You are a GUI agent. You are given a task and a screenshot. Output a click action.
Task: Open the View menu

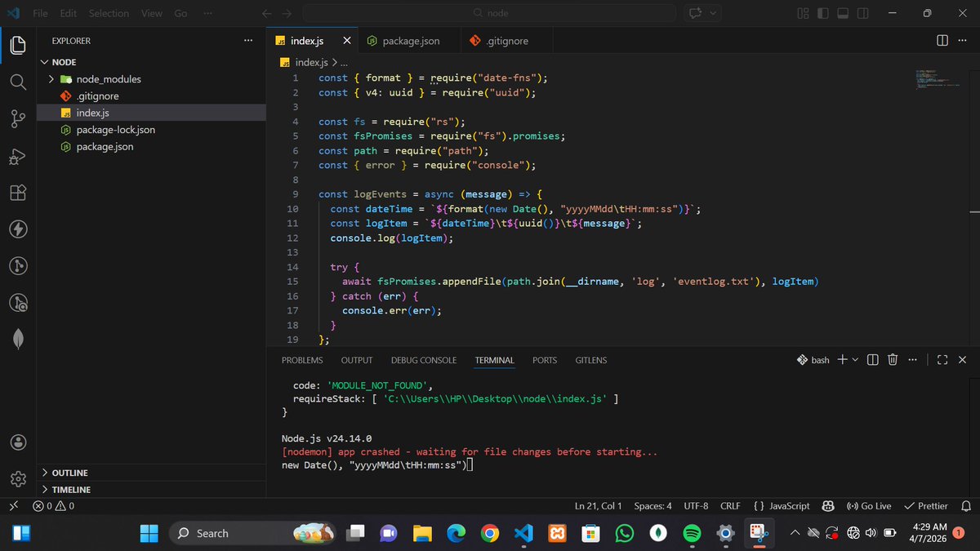151,13
